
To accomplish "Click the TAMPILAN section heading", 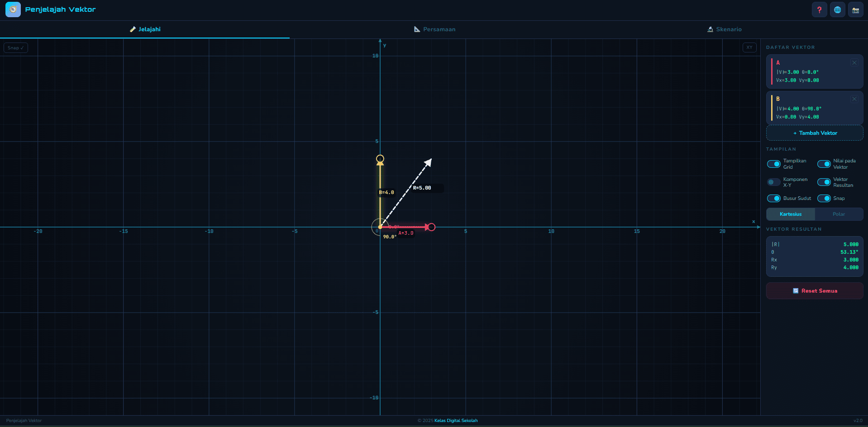I will pos(781,149).
